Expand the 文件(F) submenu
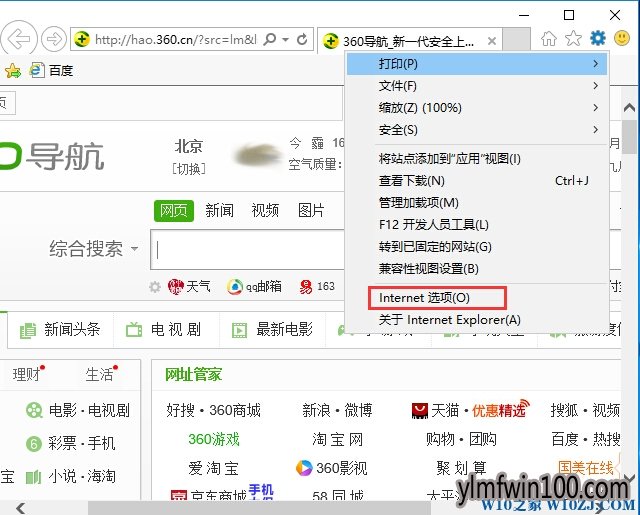Image resolution: width=640 pixels, height=515 pixels. [x=477, y=86]
